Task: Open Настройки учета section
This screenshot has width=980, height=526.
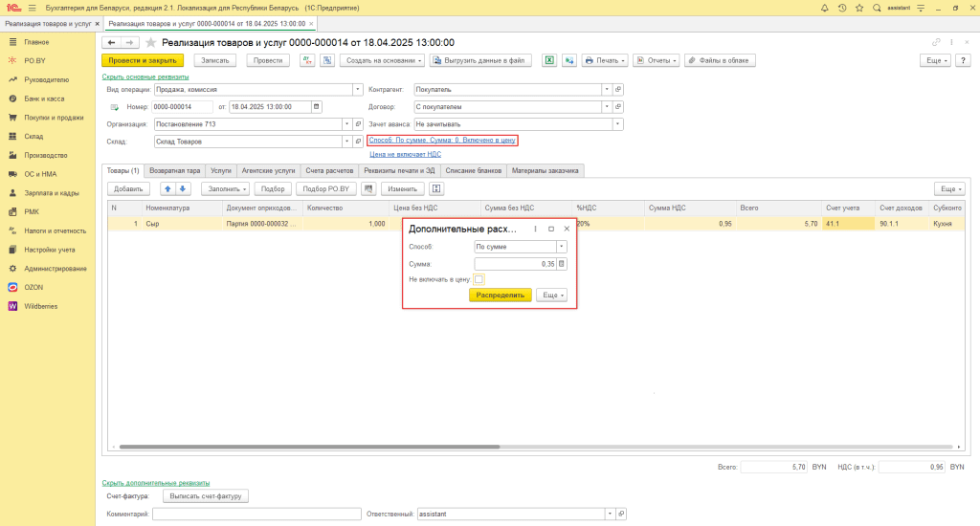Action: pyautogui.click(x=50, y=250)
